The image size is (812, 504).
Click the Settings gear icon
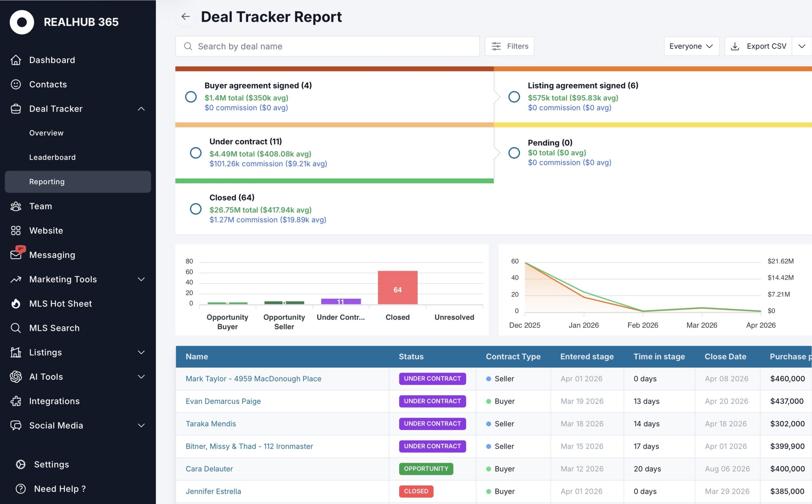[21, 464]
